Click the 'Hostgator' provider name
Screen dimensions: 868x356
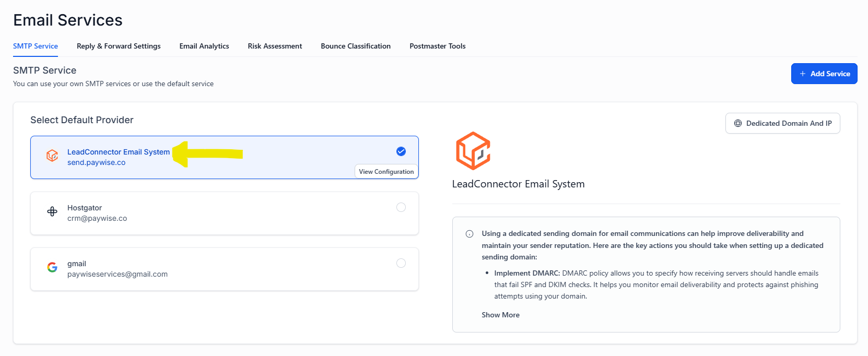point(85,208)
